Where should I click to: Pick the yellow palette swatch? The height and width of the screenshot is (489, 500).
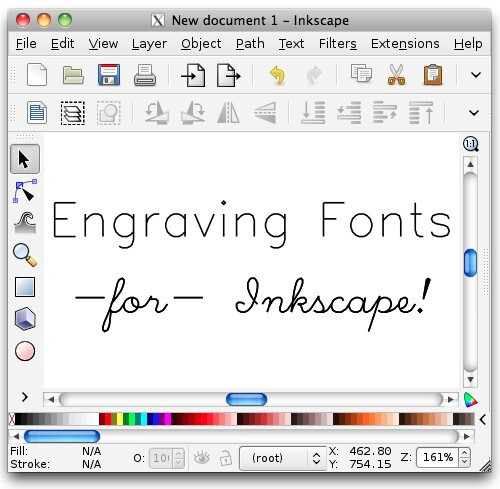120,419
